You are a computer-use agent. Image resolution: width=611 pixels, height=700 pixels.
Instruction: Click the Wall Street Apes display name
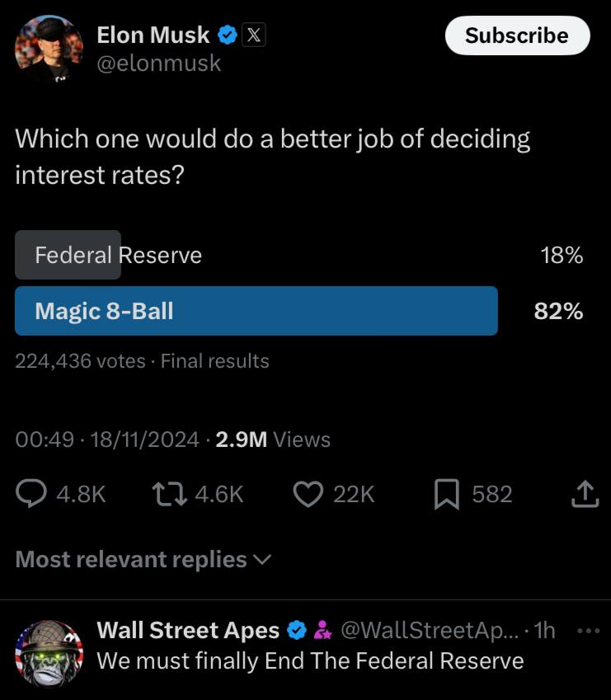click(188, 631)
